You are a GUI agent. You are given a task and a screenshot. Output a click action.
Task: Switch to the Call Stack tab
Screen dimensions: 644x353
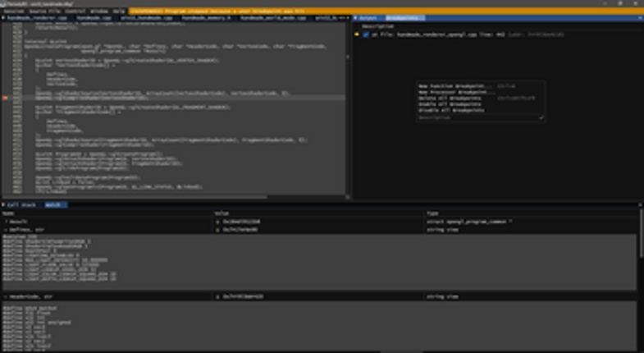pos(23,204)
